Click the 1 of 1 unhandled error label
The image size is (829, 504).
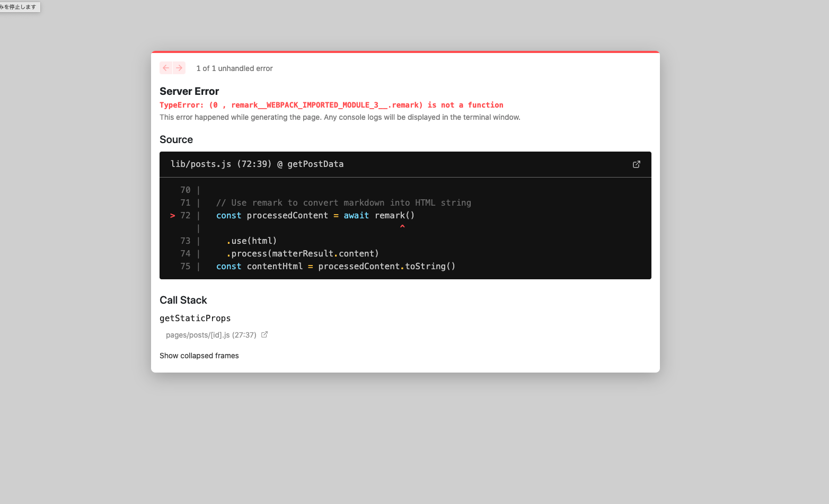point(234,68)
